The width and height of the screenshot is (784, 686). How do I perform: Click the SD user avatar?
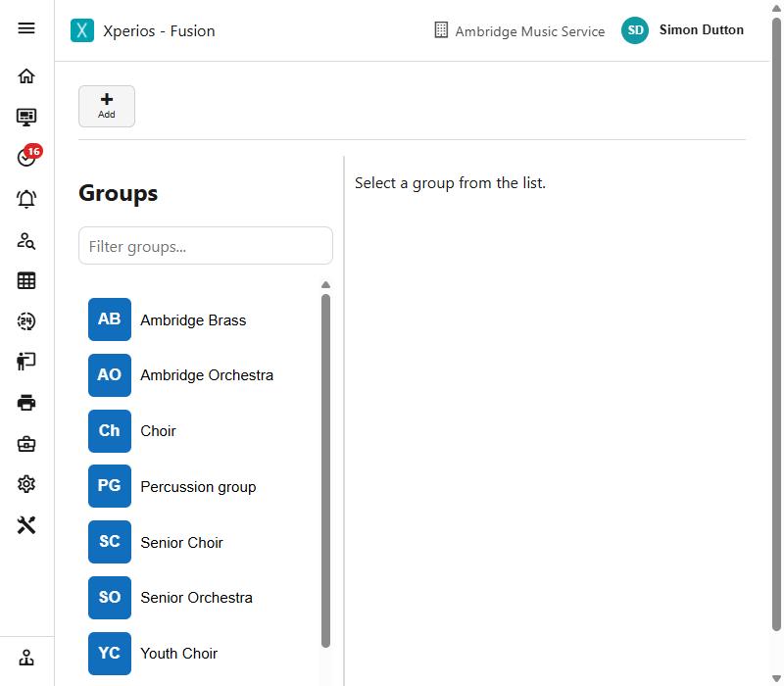point(635,30)
